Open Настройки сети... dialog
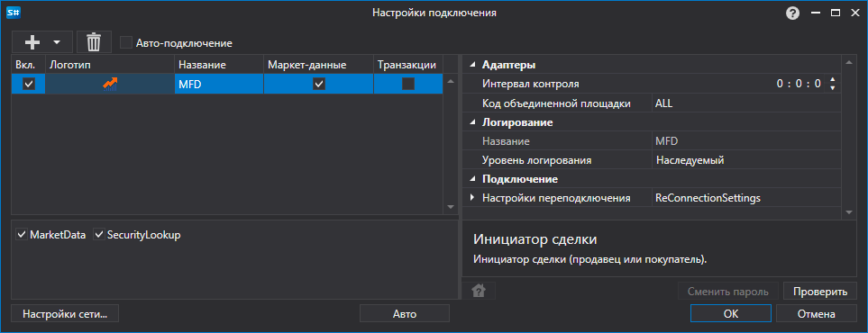The width and height of the screenshot is (868, 333). click(65, 313)
